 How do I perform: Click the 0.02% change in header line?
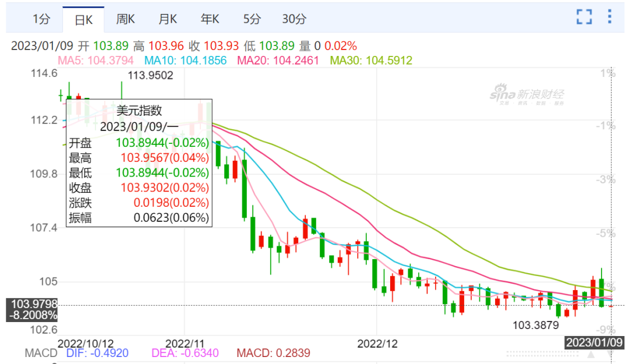(x=341, y=46)
